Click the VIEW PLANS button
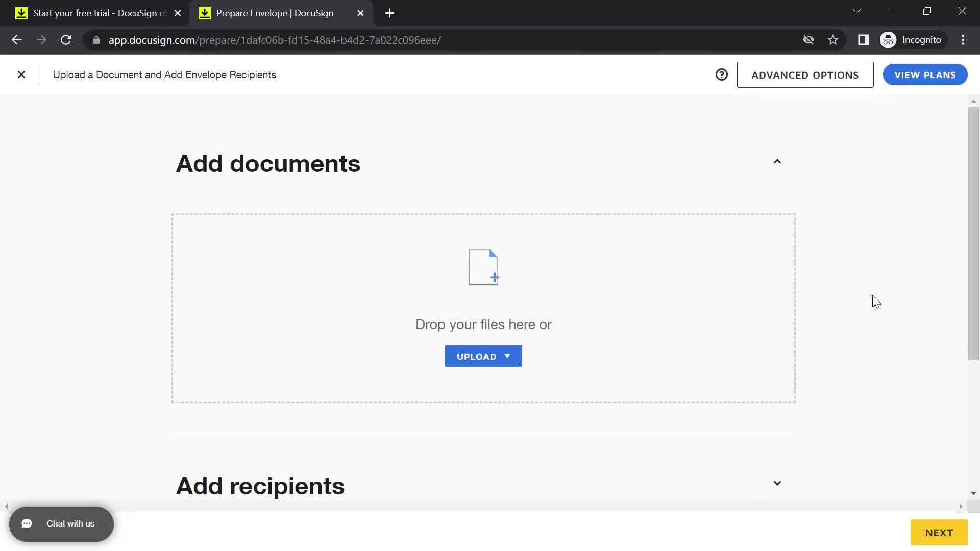 click(925, 75)
